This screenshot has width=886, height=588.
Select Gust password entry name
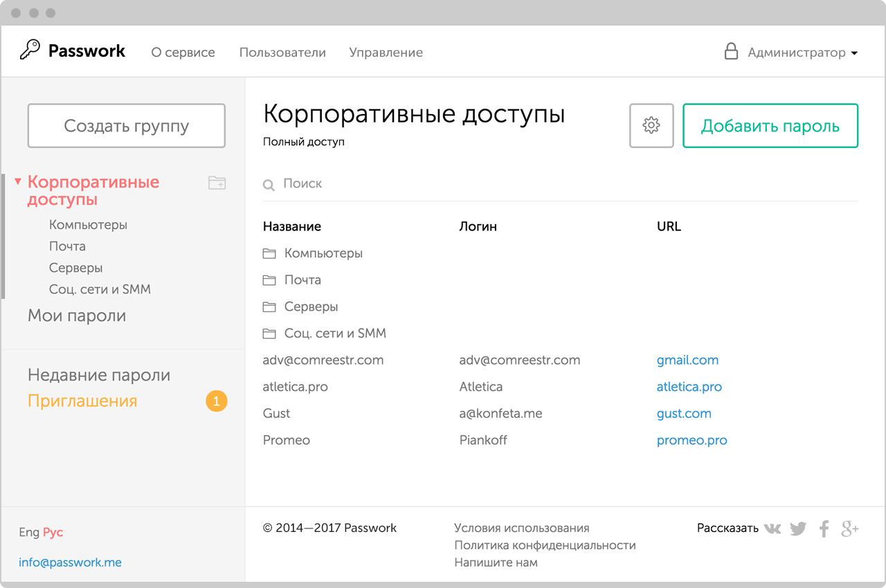[276, 414]
